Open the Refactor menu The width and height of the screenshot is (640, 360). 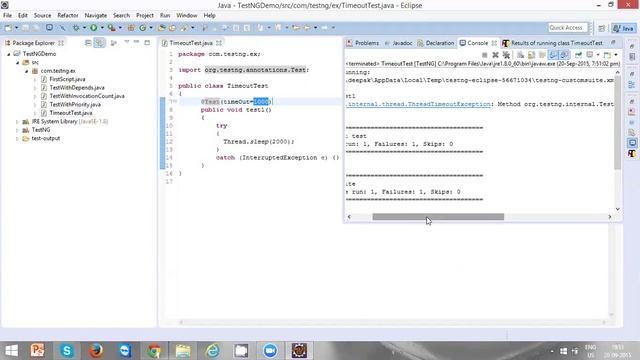(x=68, y=16)
